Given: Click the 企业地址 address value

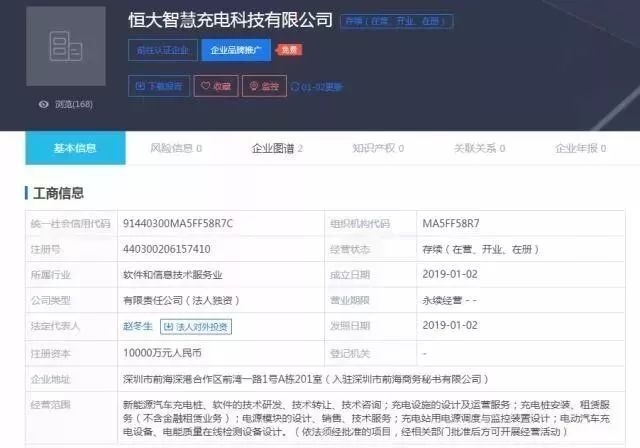Looking at the screenshot, I should tap(306, 379).
